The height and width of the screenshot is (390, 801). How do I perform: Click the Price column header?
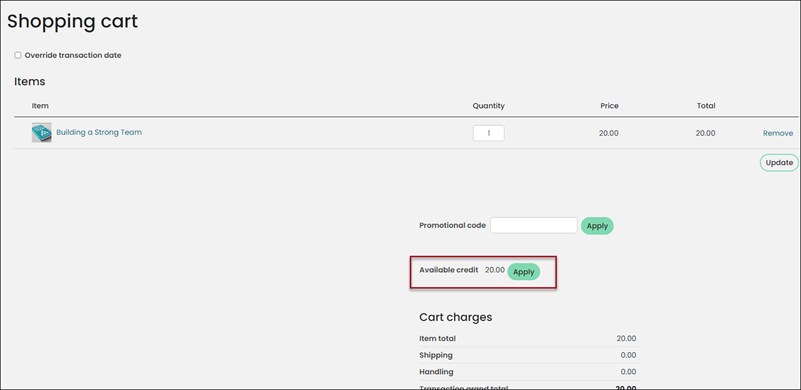[x=609, y=106]
